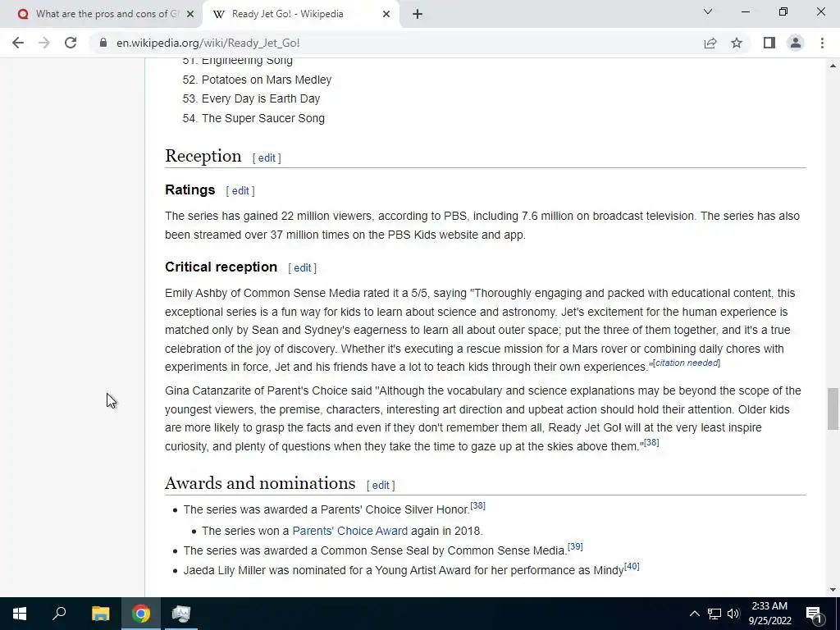This screenshot has height=630, width=840.
Task: Share this page icon
Action: click(710, 43)
